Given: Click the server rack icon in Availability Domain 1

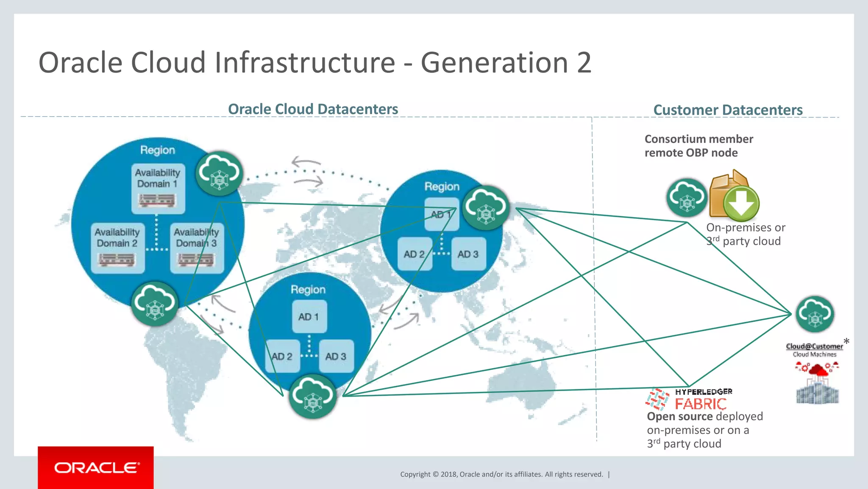Looking at the screenshot, I should click(157, 200).
